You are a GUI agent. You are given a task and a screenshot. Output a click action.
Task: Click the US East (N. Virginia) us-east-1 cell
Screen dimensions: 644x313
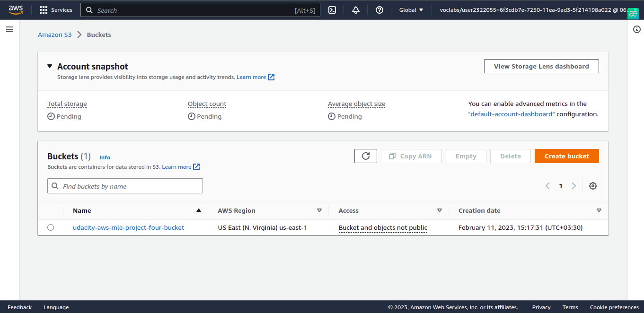pos(263,227)
